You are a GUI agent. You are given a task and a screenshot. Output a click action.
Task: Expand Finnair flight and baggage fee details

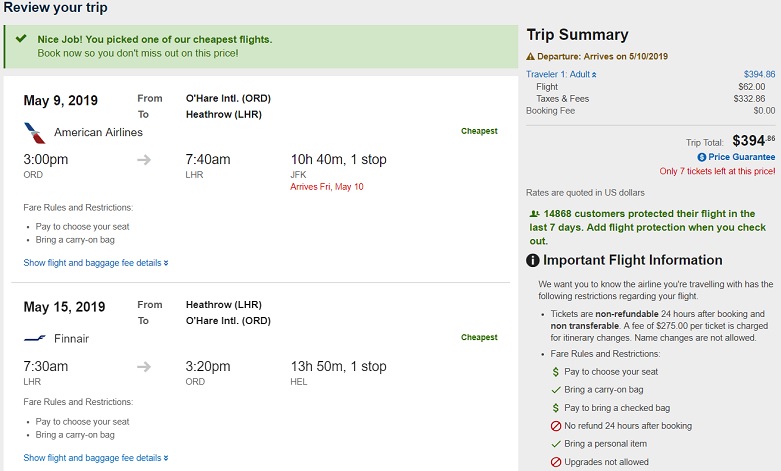(x=96, y=458)
